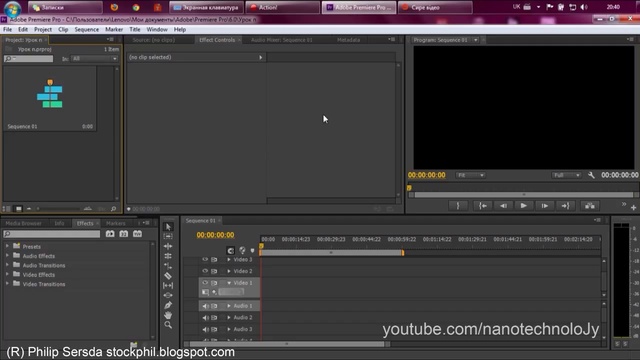Screen dimensions: 640x360
Task: Switch Project panel to icon view
Action: click(x=18, y=209)
